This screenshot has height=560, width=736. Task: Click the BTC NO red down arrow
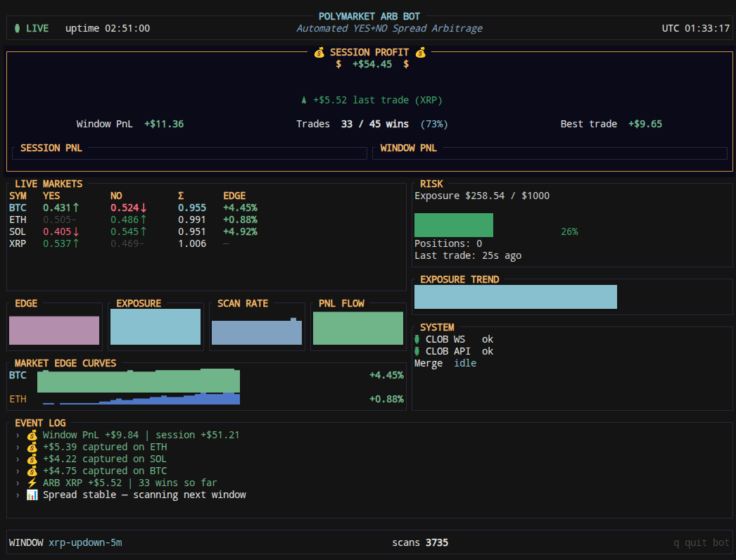click(144, 208)
